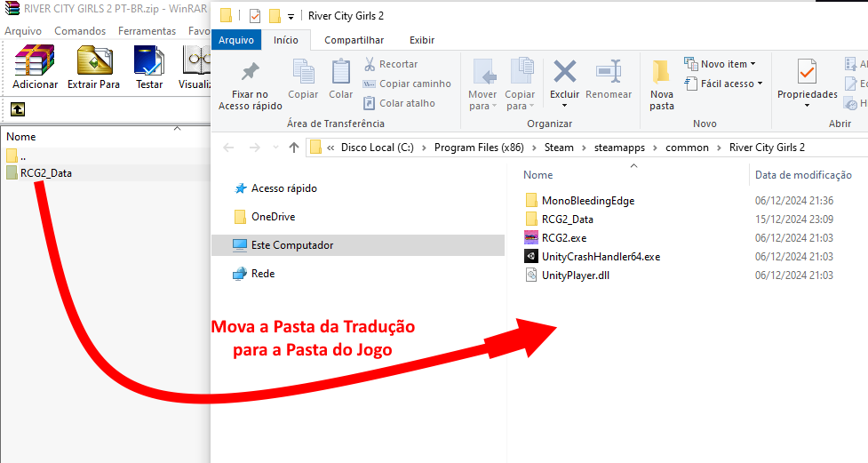
Task: Click Recortar scissors command
Action: [x=390, y=64]
